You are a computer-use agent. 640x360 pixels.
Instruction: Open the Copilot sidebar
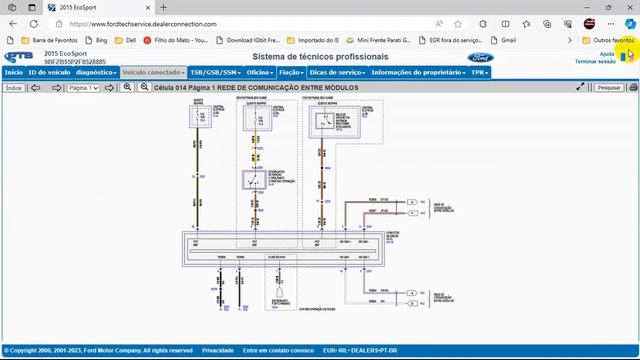(630, 24)
